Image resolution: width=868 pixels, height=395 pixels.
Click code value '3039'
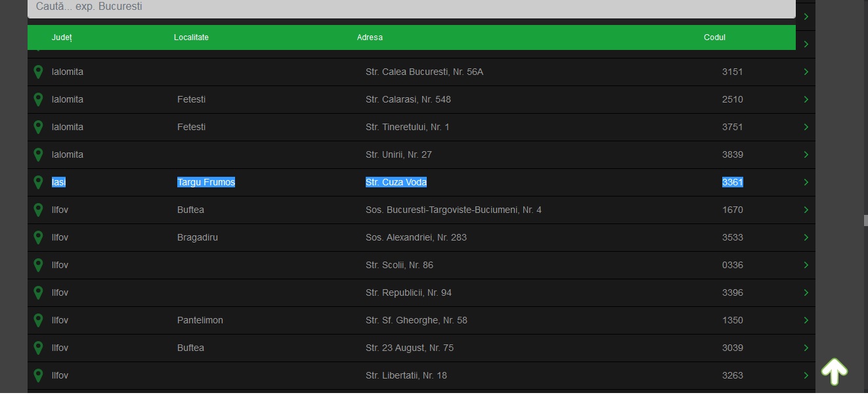click(x=733, y=348)
